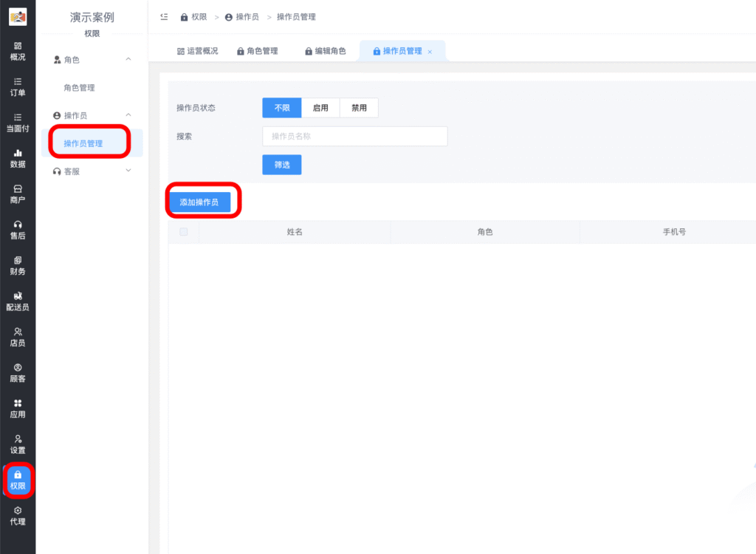756x554 pixels.
Task: Click the 添加操作员 button
Action: [x=202, y=201]
